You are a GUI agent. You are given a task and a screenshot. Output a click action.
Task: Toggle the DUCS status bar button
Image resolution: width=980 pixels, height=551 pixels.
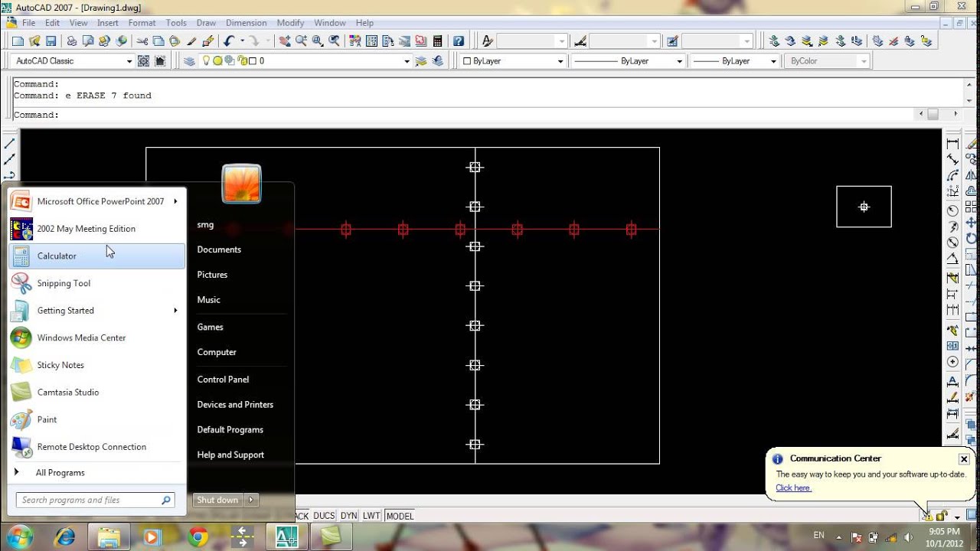click(324, 516)
